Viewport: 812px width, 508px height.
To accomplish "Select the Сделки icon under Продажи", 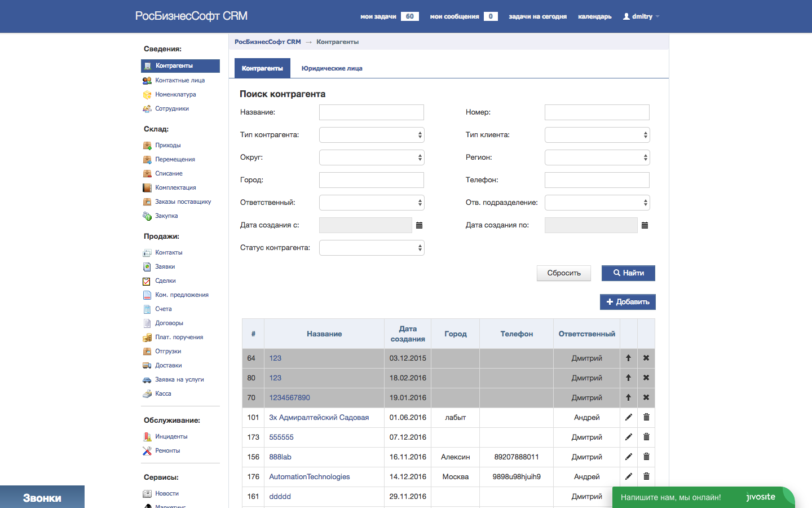I will [x=147, y=281].
